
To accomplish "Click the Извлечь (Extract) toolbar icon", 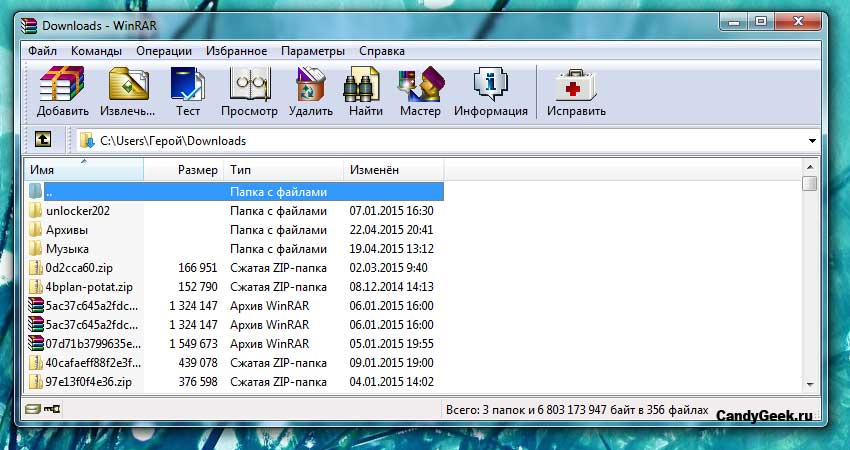I will [128, 84].
